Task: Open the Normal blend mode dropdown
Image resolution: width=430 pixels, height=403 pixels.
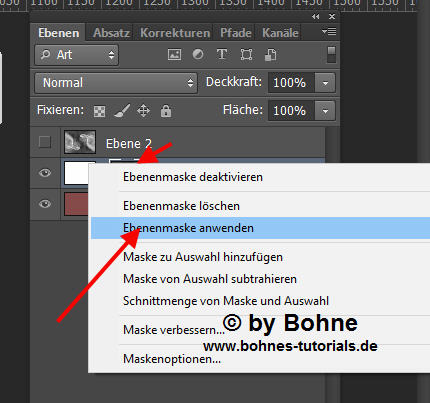Action: [x=116, y=83]
